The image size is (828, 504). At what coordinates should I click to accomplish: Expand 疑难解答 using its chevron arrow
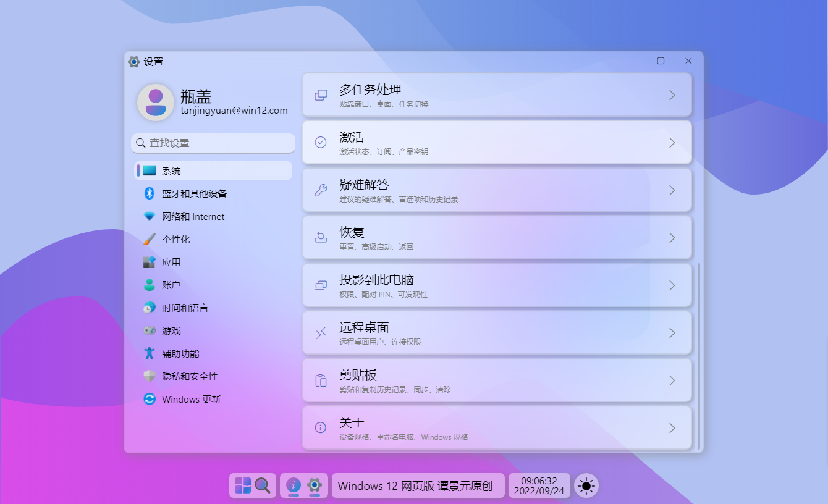(x=672, y=190)
